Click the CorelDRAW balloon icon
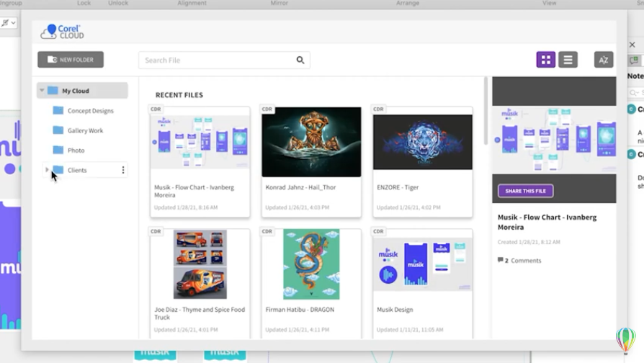Screen dimensions: 644x363 [625, 341]
